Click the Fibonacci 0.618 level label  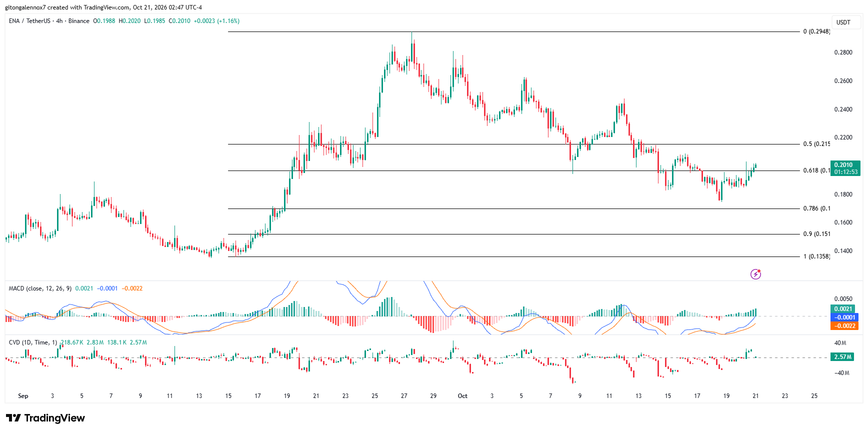(816, 170)
